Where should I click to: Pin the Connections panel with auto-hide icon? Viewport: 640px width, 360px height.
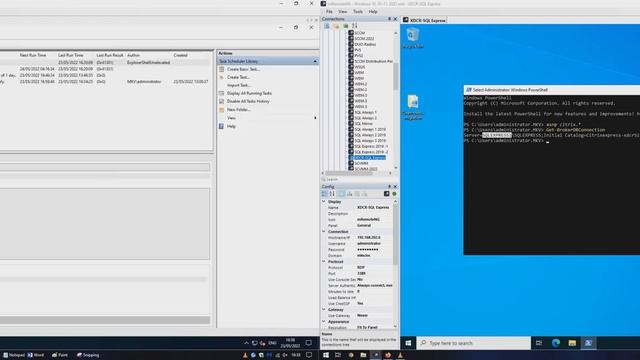pos(389,19)
